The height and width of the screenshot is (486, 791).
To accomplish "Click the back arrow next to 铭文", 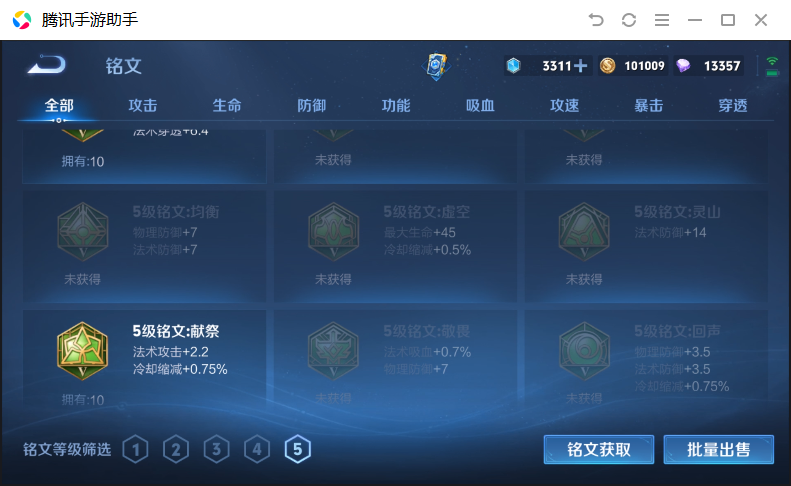I will coord(46,65).
